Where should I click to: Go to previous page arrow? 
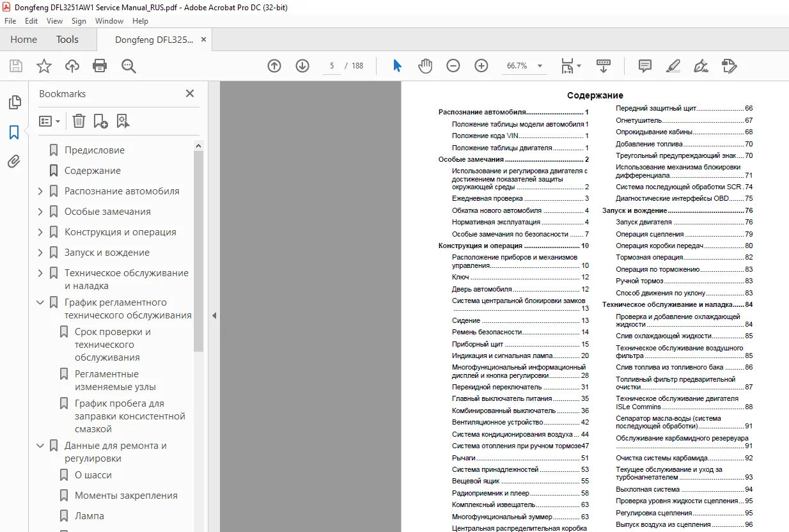pos(274,66)
